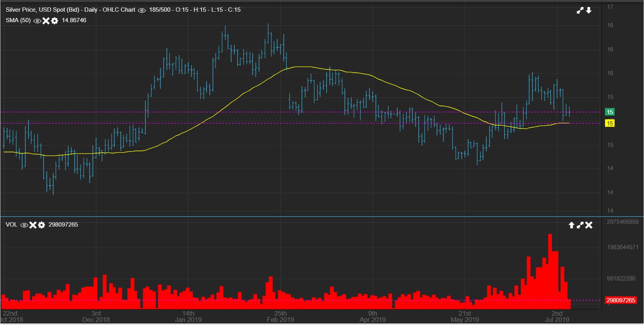Click the OHLC readout O:15 - H:15 - L:15 - C:15
This screenshot has width=644, height=325.
208,10
